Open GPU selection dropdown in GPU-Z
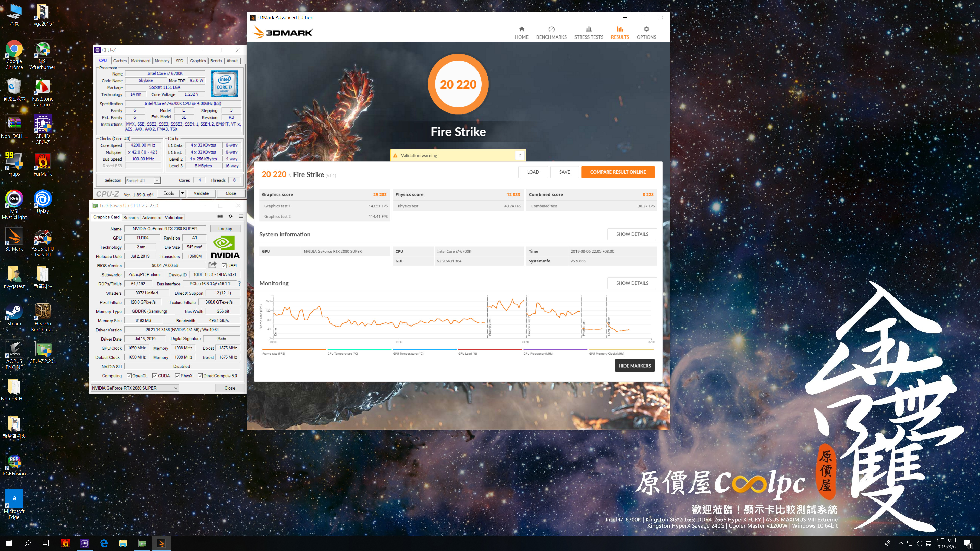The height and width of the screenshot is (551, 980). 135,388
